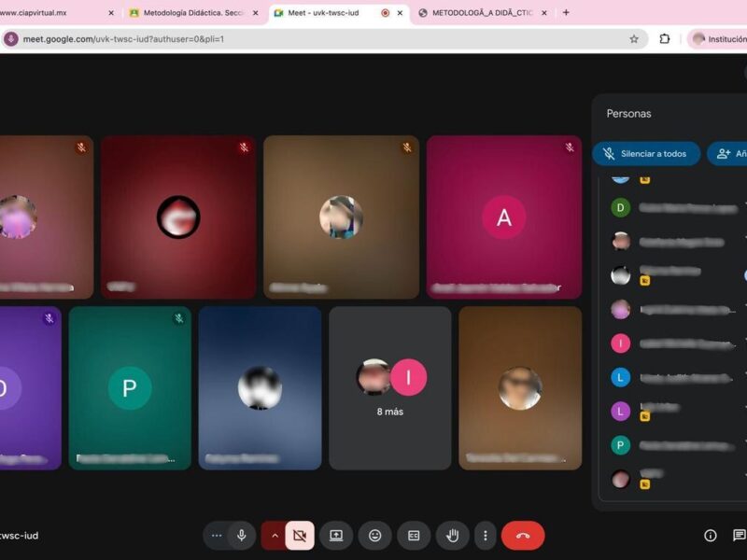The image size is (747, 560).
Task: Click the Personas panel heading
Action: coord(628,113)
